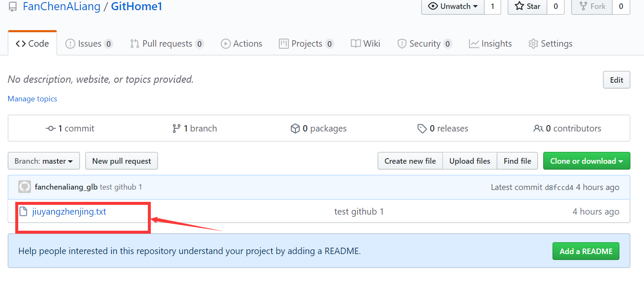Click New pull request button
The height and width of the screenshot is (285, 644).
(x=122, y=161)
